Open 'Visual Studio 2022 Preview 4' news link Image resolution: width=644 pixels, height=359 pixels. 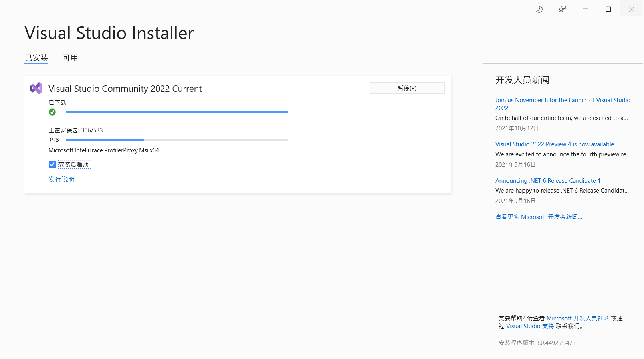pos(555,144)
